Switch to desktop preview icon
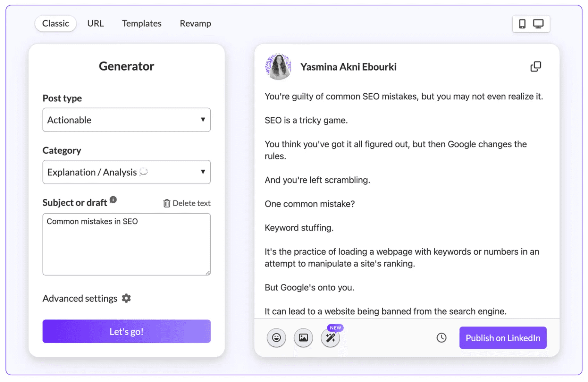 point(538,24)
